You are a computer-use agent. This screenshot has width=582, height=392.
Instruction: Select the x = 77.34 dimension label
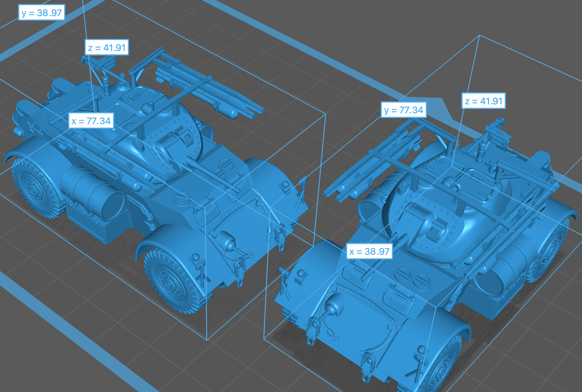click(x=91, y=121)
